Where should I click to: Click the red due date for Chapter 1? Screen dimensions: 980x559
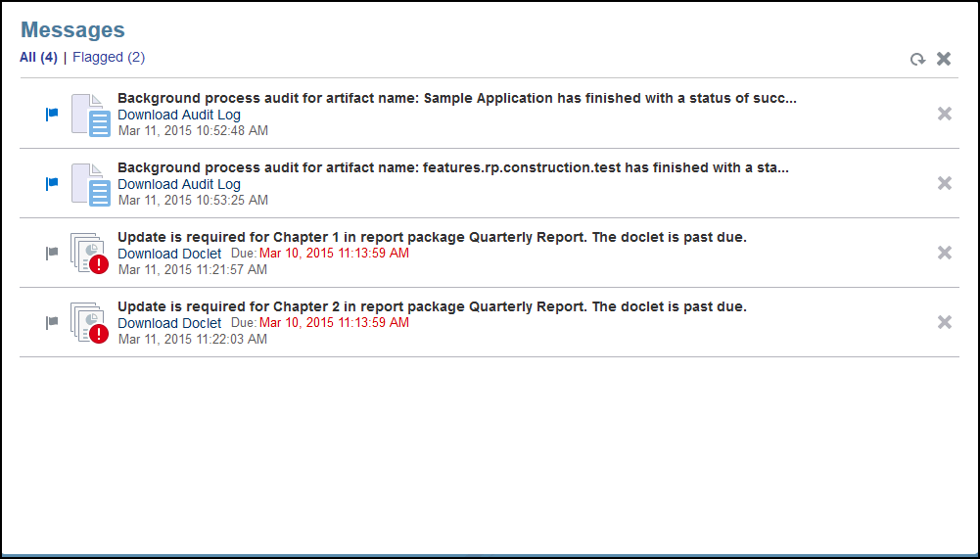335,254
